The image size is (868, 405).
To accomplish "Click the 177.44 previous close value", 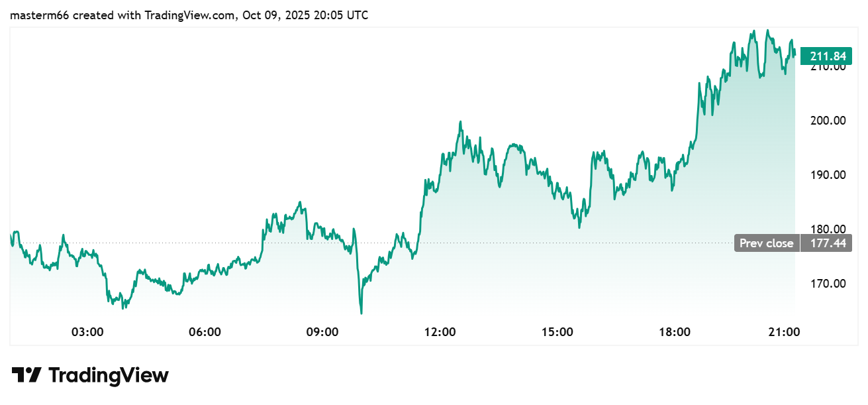I will (x=823, y=243).
